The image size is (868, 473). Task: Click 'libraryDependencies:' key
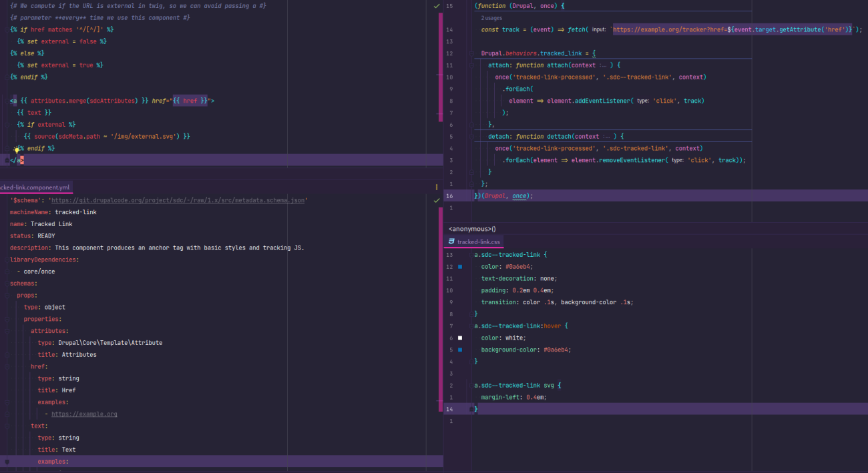[45, 260]
